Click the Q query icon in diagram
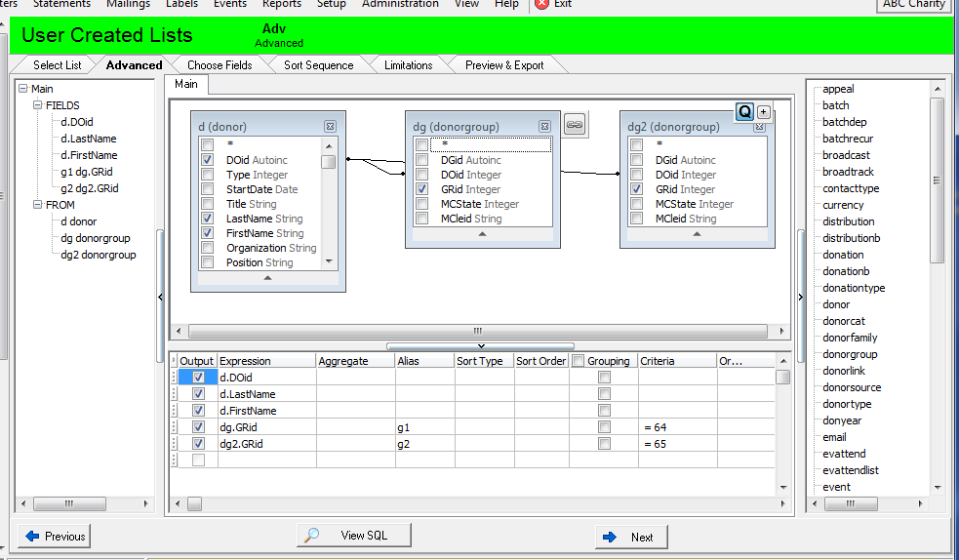Viewport: 959px width, 560px height. point(745,112)
